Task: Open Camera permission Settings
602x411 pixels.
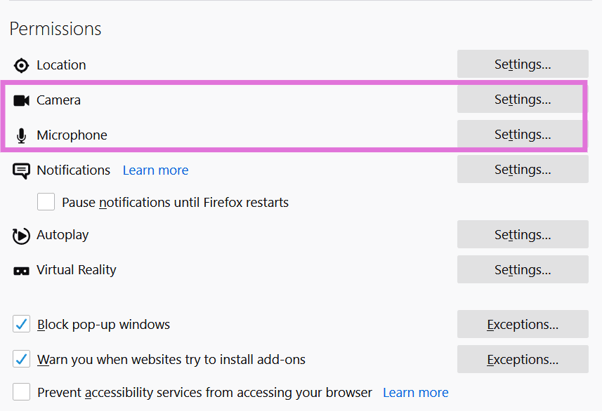Action: click(522, 100)
